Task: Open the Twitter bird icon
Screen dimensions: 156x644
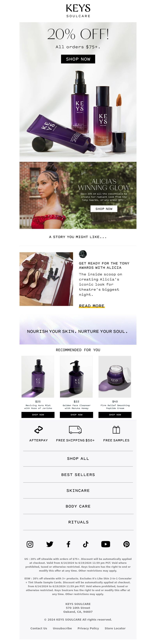Action: 50,544
